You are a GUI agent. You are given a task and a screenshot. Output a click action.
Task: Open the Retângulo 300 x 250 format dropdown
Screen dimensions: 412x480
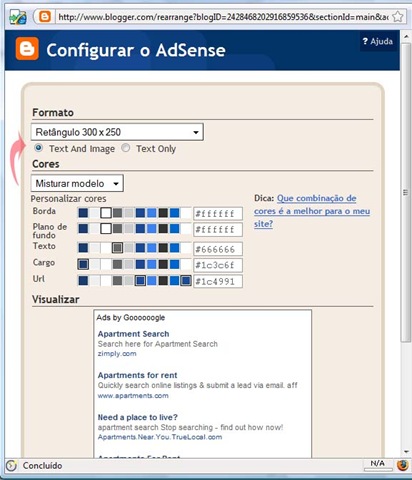point(117,132)
